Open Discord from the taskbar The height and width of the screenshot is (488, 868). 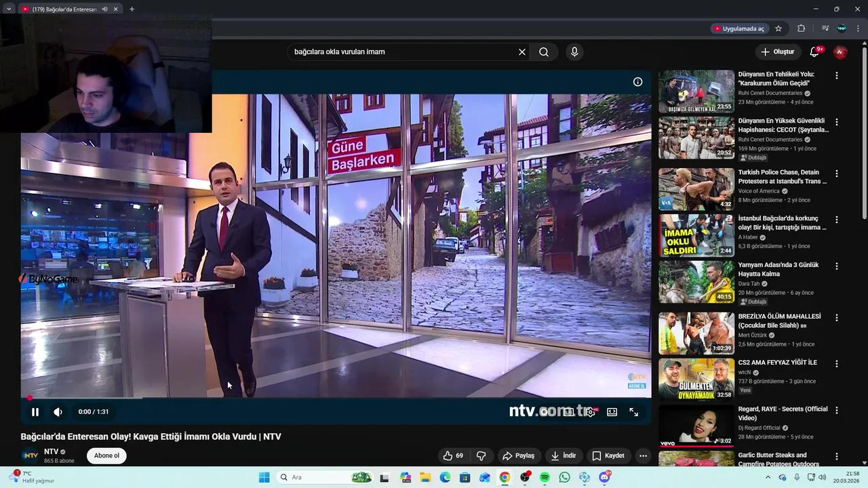[x=604, y=477]
